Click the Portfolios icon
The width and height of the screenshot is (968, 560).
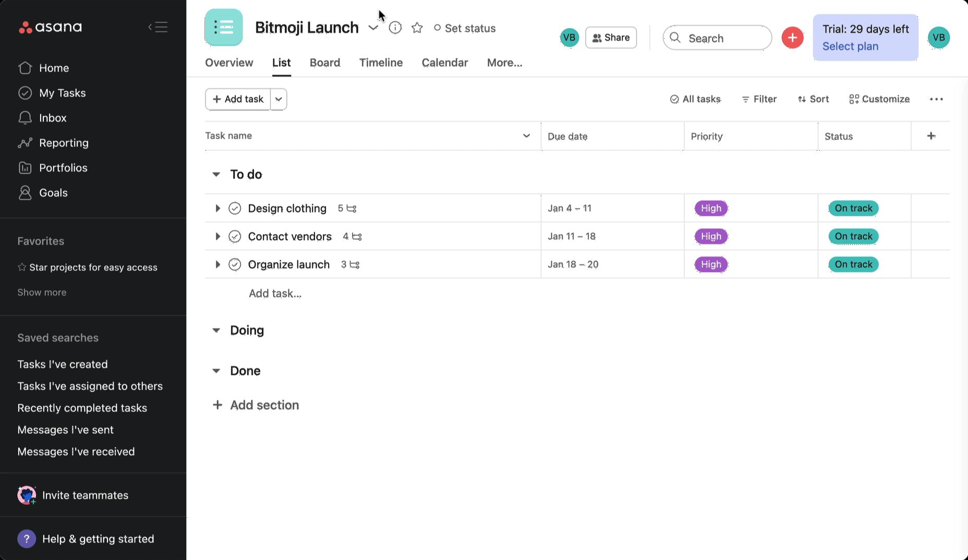(25, 168)
